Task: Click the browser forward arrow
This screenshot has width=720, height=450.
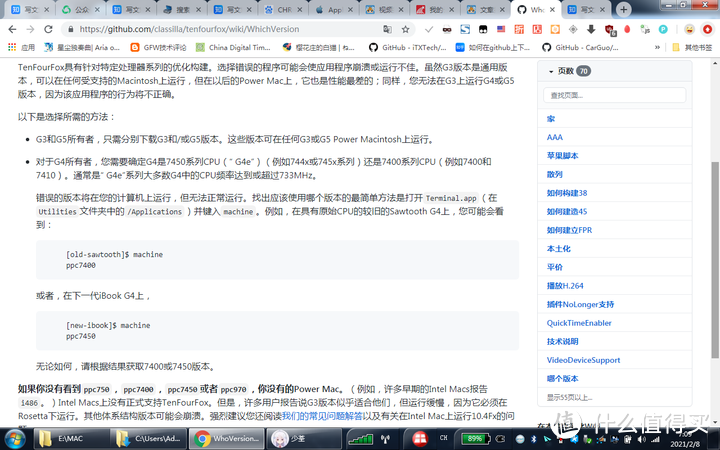Action: point(30,29)
